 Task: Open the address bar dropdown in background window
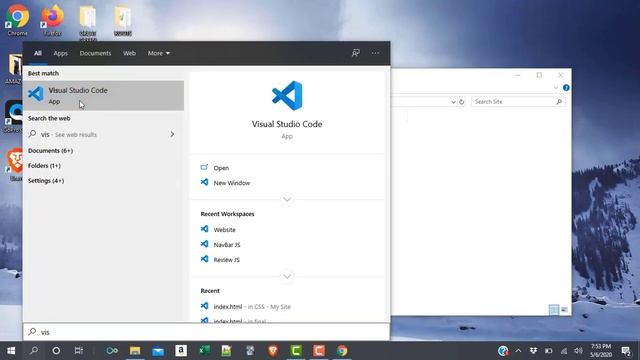point(453,102)
